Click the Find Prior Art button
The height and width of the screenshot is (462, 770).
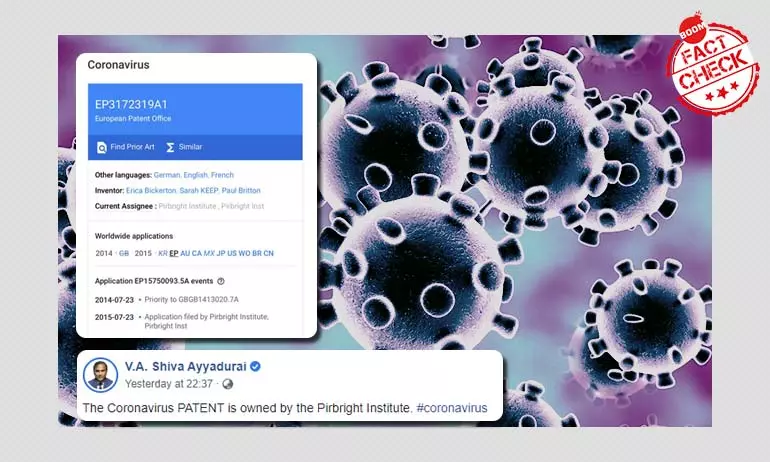tap(126, 147)
